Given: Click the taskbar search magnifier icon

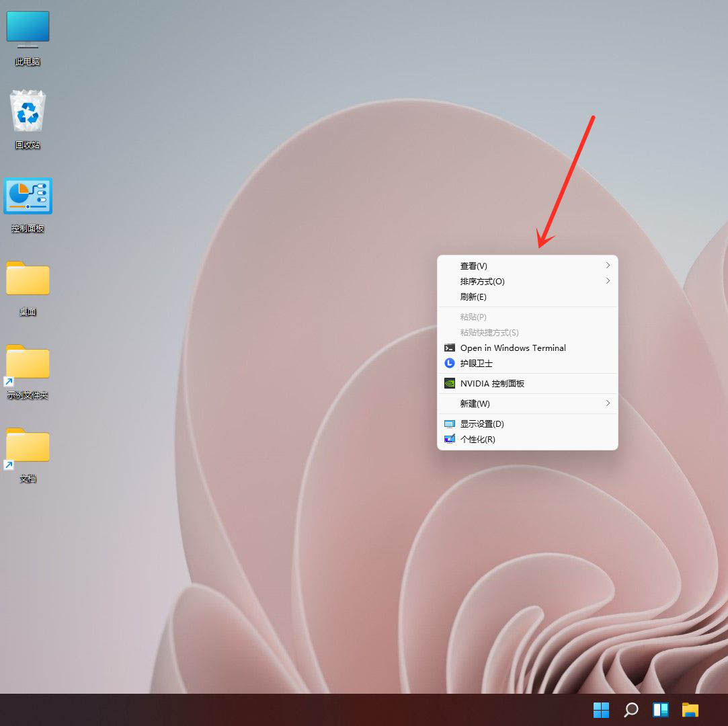Looking at the screenshot, I should point(631,710).
